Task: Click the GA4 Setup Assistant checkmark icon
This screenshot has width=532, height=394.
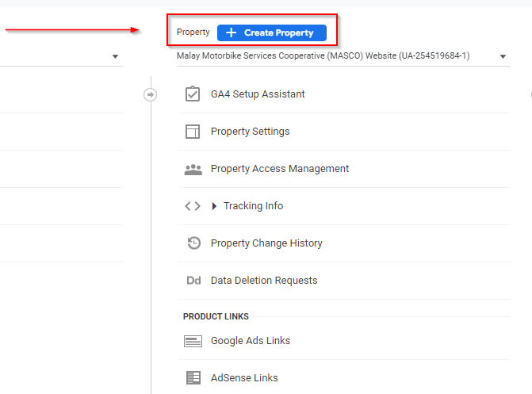Action: (193, 94)
